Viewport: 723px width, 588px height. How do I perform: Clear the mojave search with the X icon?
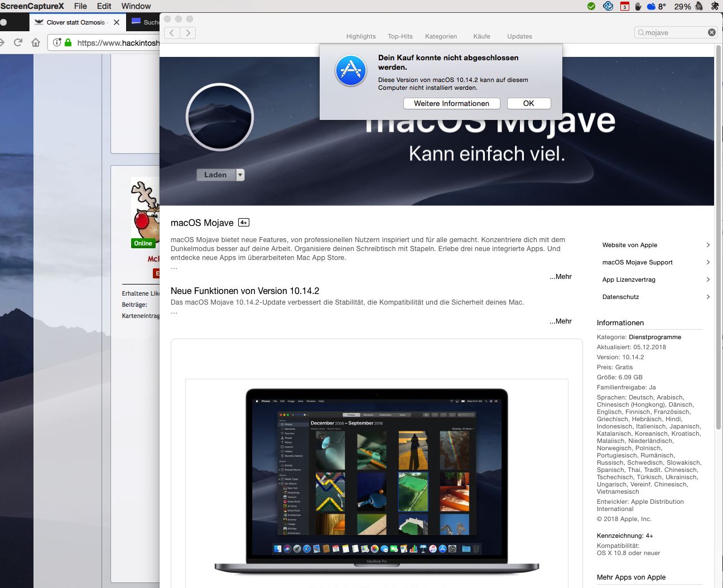(711, 32)
